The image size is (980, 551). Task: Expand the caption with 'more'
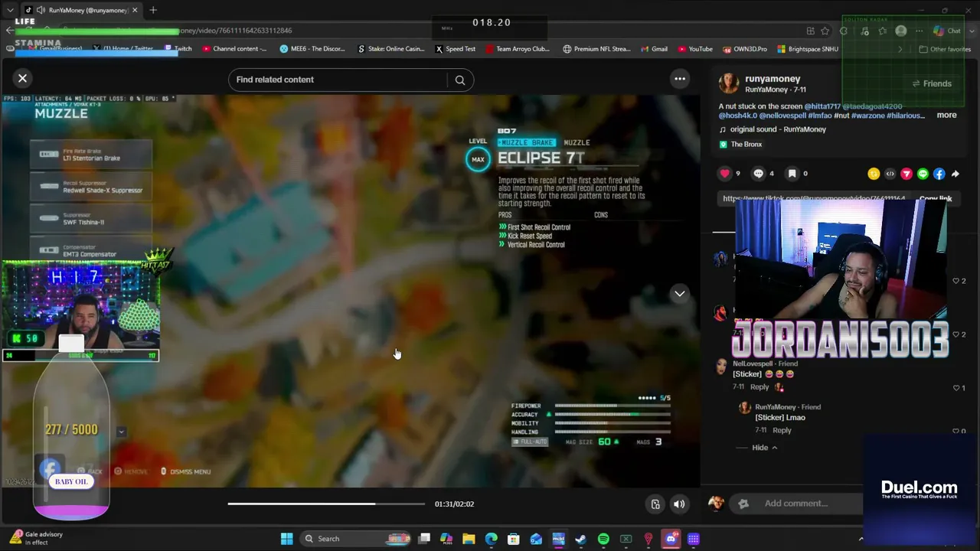click(x=946, y=116)
